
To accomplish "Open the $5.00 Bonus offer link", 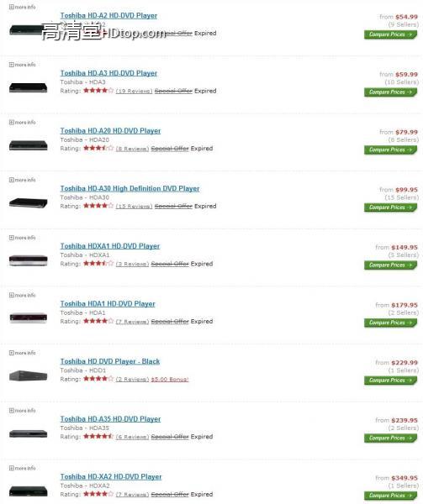I will tap(170, 380).
